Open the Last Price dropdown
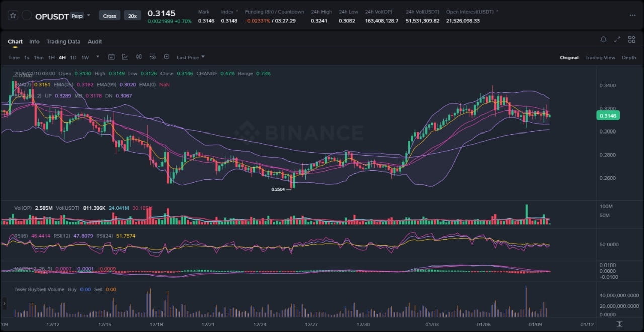Viewport: 644px width, 332px height. point(191,57)
